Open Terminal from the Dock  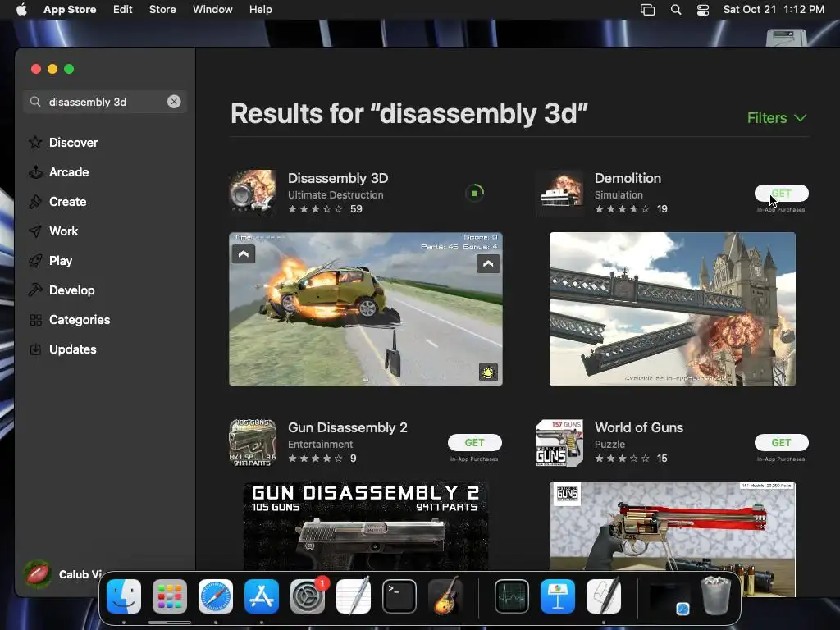(399, 596)
